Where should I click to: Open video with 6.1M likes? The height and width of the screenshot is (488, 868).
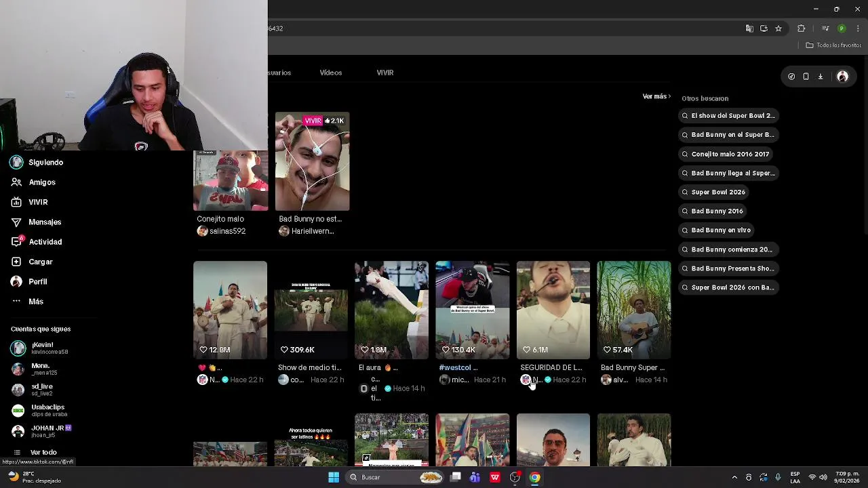click(x=553, y=310)
